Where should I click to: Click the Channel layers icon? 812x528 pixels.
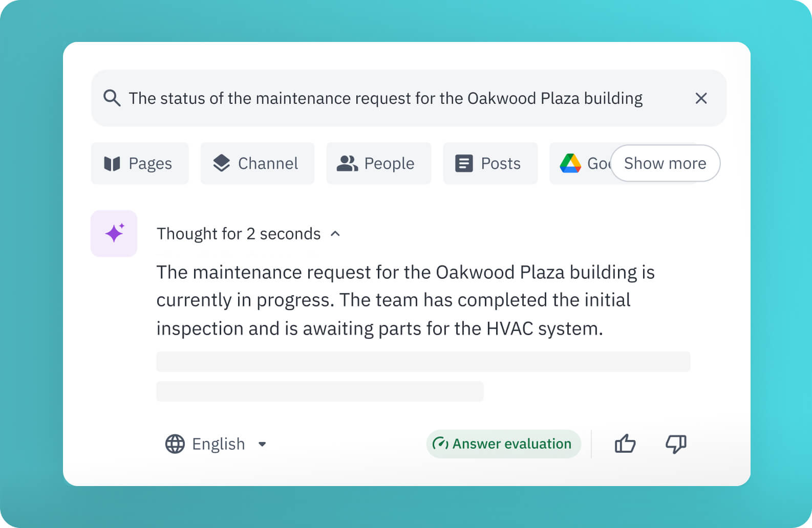[222, 163]
